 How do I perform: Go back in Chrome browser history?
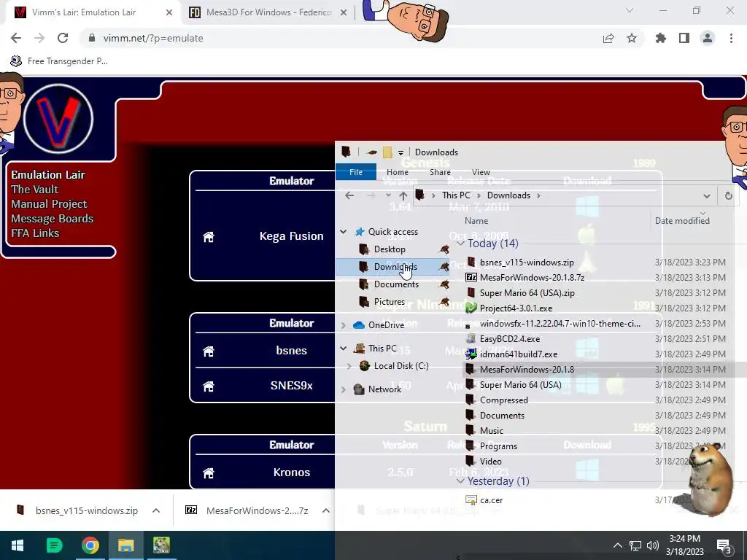(16, 38)
